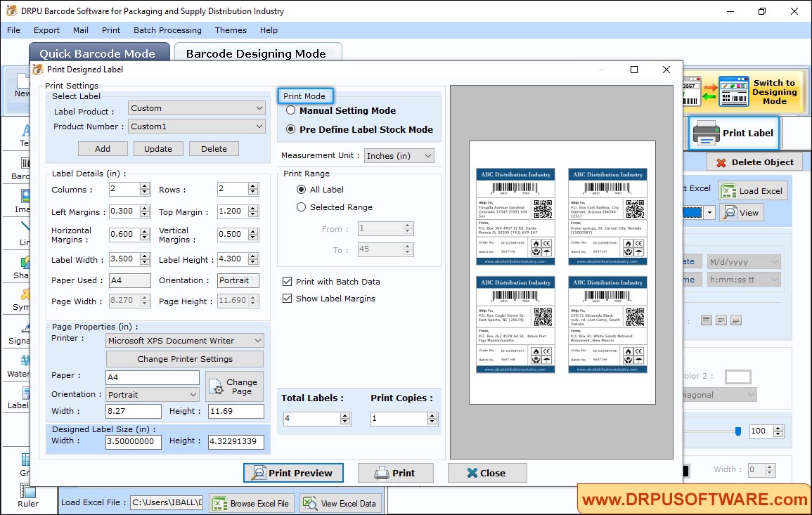Screen dimensions: 812x515
Task: Click the Change Page gear icon
Action: tap(217, 386)
